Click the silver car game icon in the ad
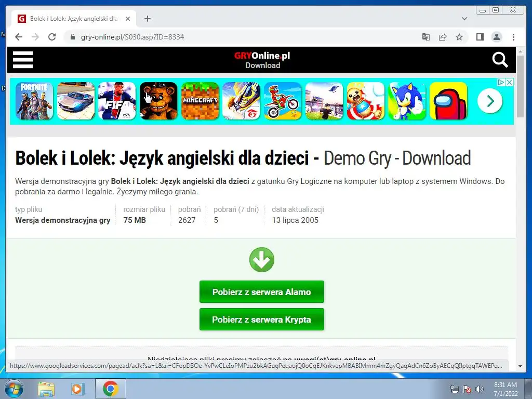Viewport: 532px width, 399px height. (76, 101)
